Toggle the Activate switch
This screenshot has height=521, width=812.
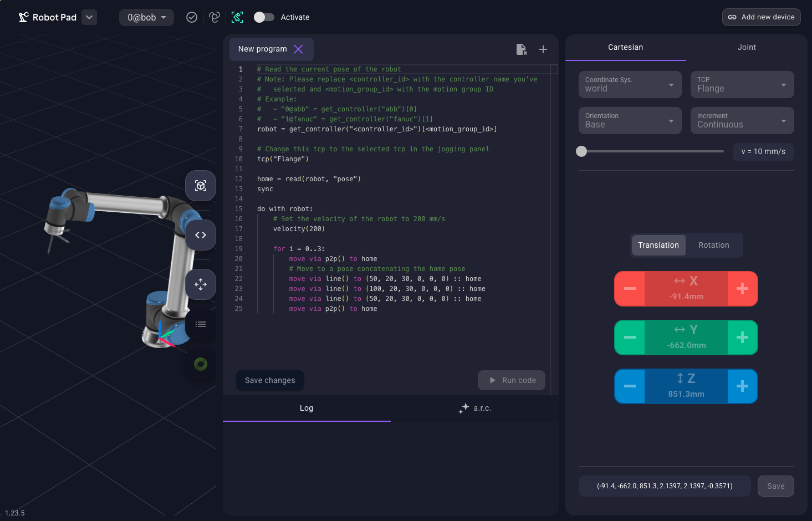[264, 17]
